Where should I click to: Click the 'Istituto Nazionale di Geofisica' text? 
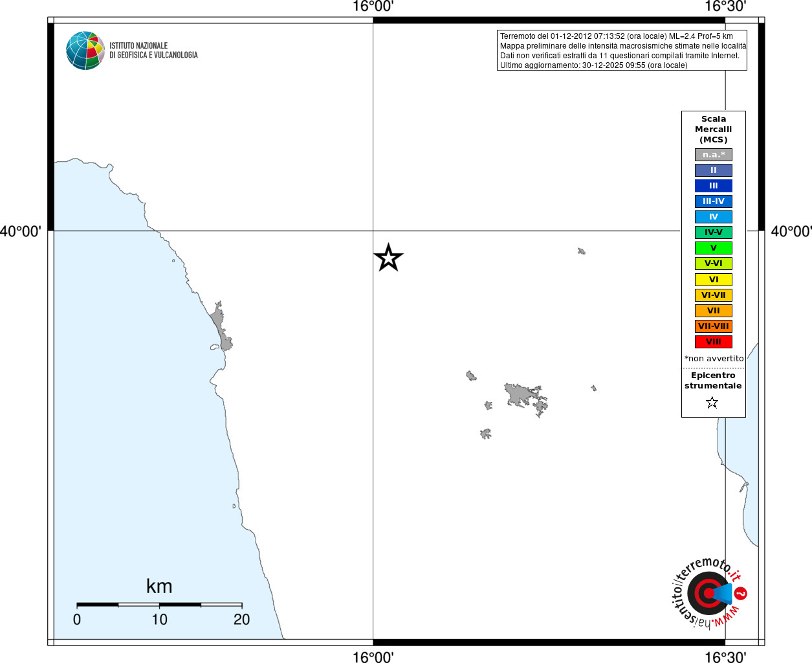(x=153, y=51)
